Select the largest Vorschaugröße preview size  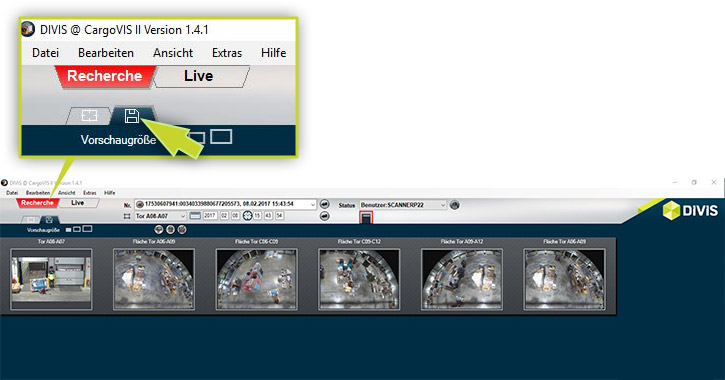point(87,229)
